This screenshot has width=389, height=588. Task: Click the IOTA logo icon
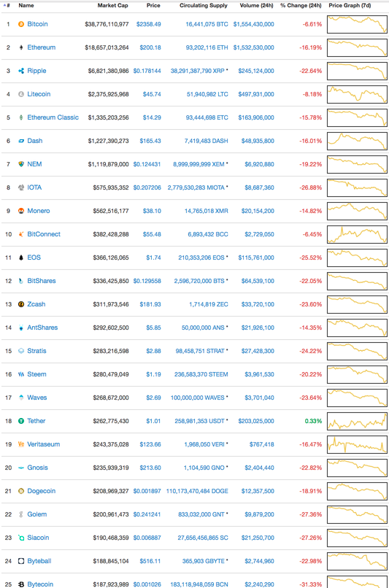(21, 187)
